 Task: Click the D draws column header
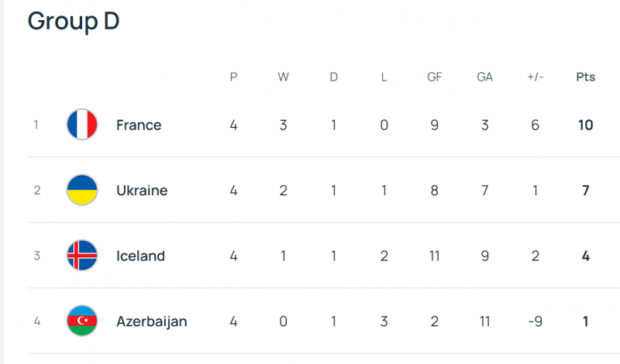(x=334, y=77)
